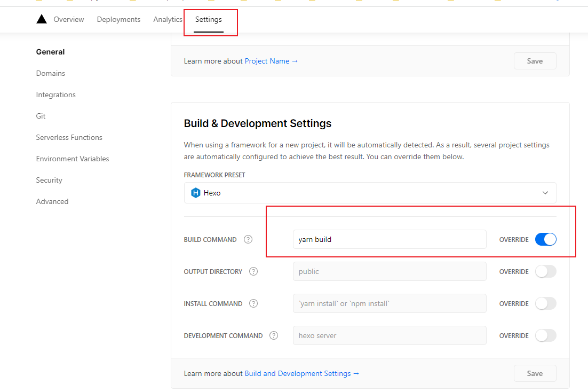Open Output Directory help question icon
This screenshot has height=392, width=588.
[253, 271]
